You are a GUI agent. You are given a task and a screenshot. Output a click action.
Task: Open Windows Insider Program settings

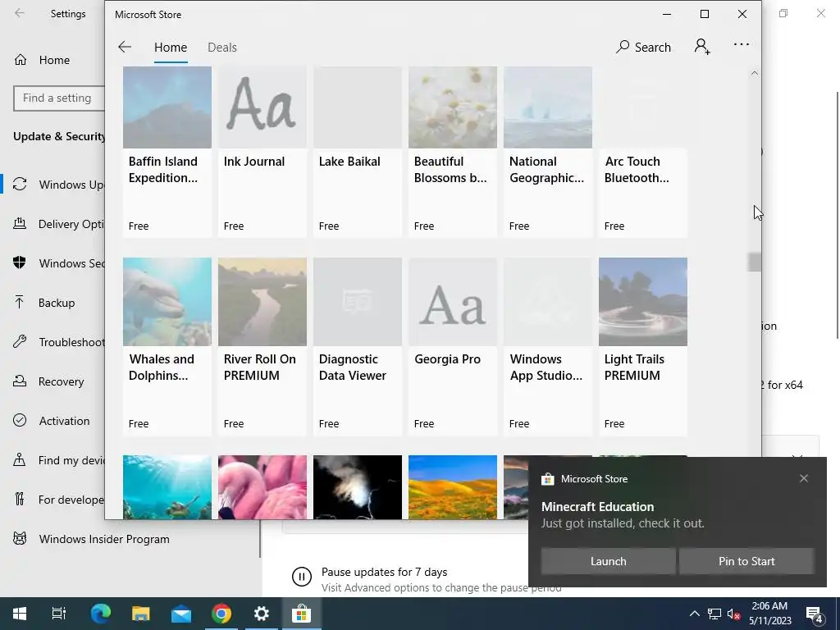[x=91, y=539]
